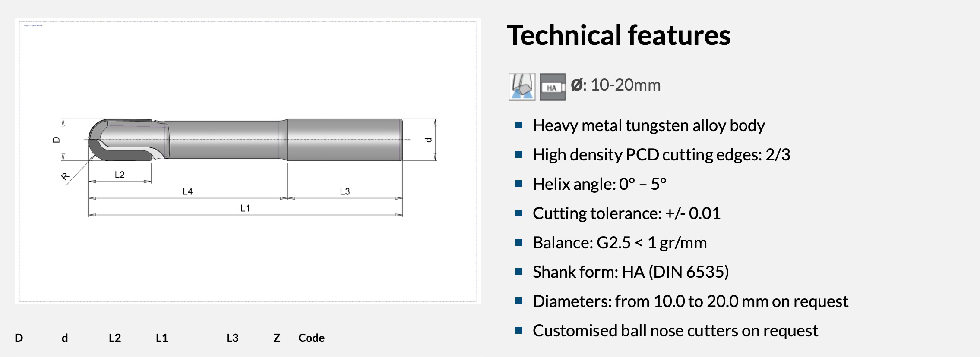
Task: Click the Balance G2.5 list item
Action: point(620,243)
